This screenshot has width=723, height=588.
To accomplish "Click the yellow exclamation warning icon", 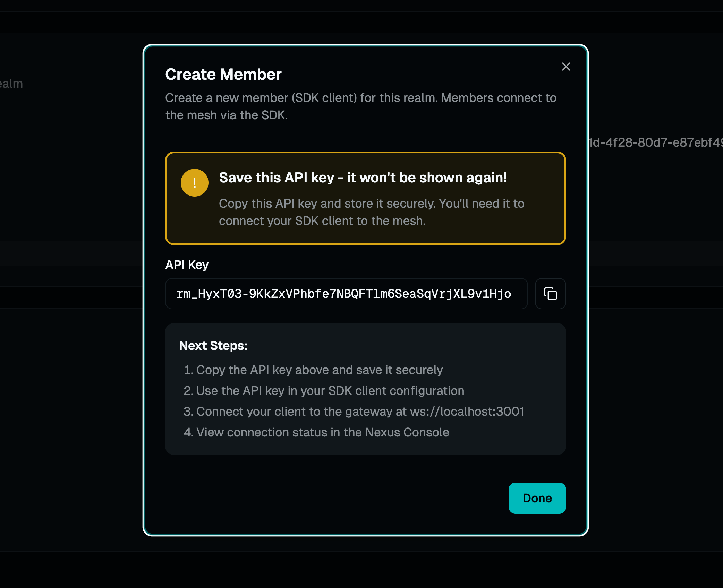I will [194, 183].
